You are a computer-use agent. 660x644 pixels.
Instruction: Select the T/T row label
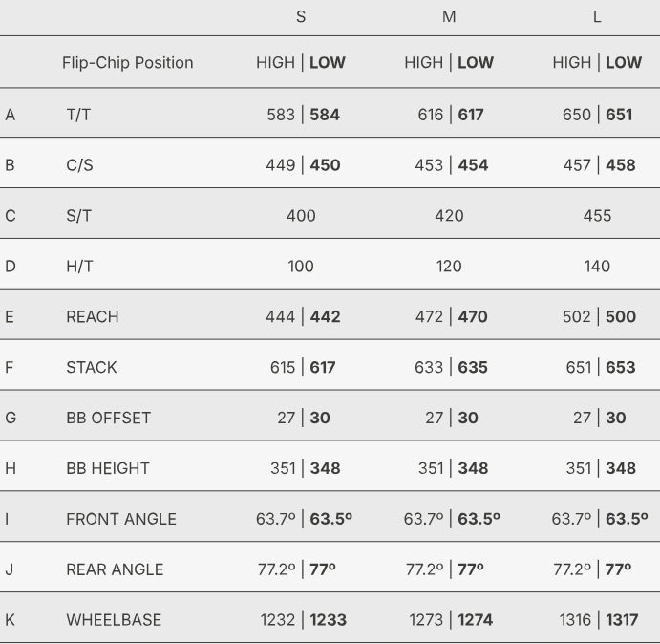79,115
